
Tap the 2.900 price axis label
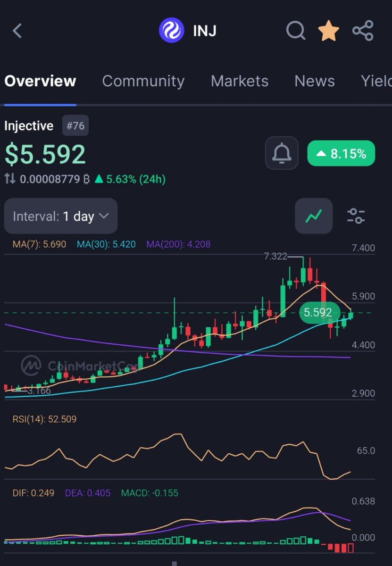click(x=363, y=393)
